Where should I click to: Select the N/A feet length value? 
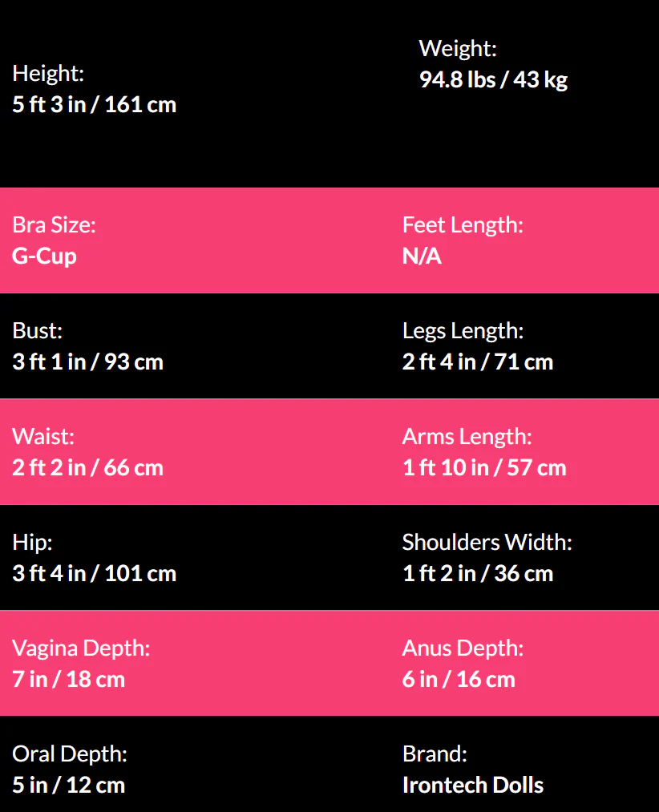422,257
